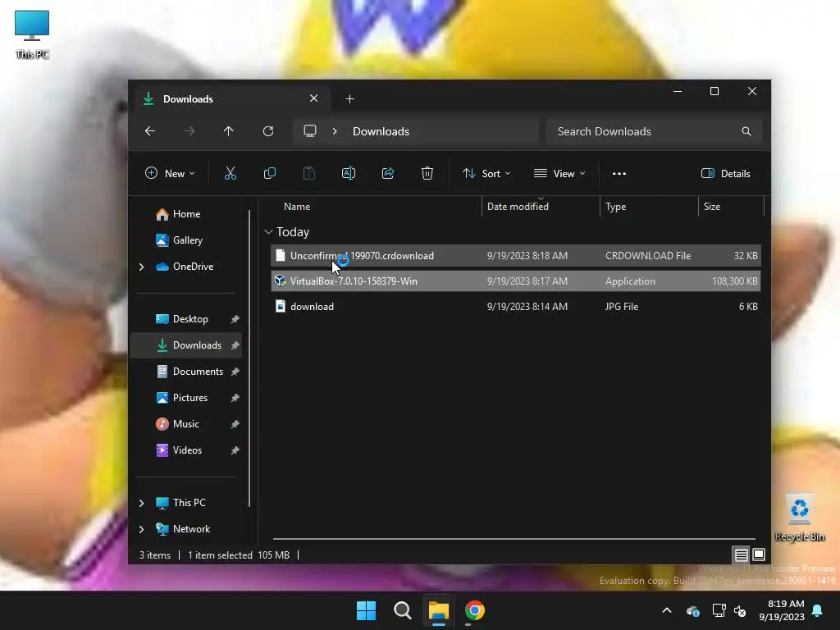Screen dimensions: 840x630
Task: Switch to details list view icon in status bar
Action: (x=741, y=555)
